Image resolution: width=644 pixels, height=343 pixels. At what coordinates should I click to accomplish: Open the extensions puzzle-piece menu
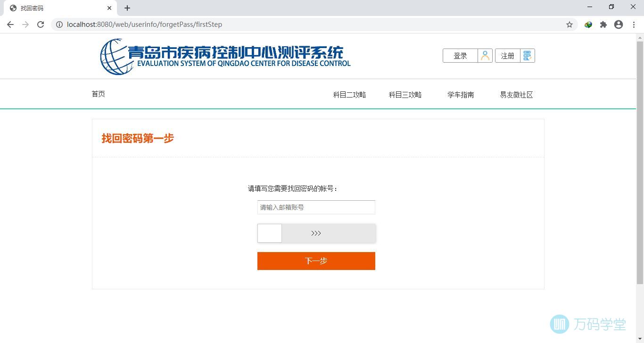pyautogui.click(x=603, y=24)
